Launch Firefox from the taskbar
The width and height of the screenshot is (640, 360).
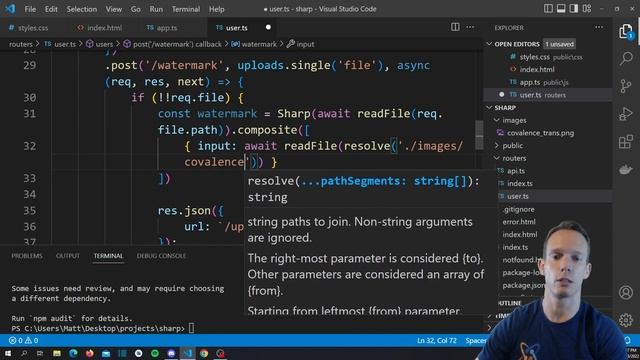[89, 353]
